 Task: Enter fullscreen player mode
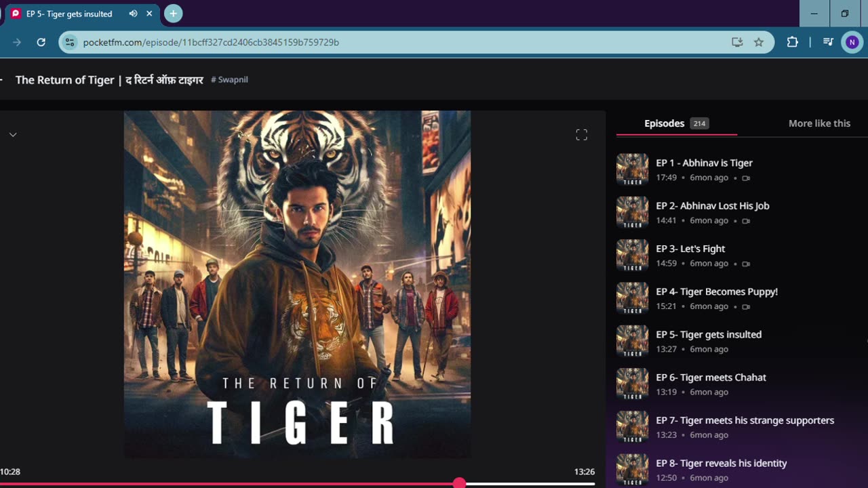point(581,135)
